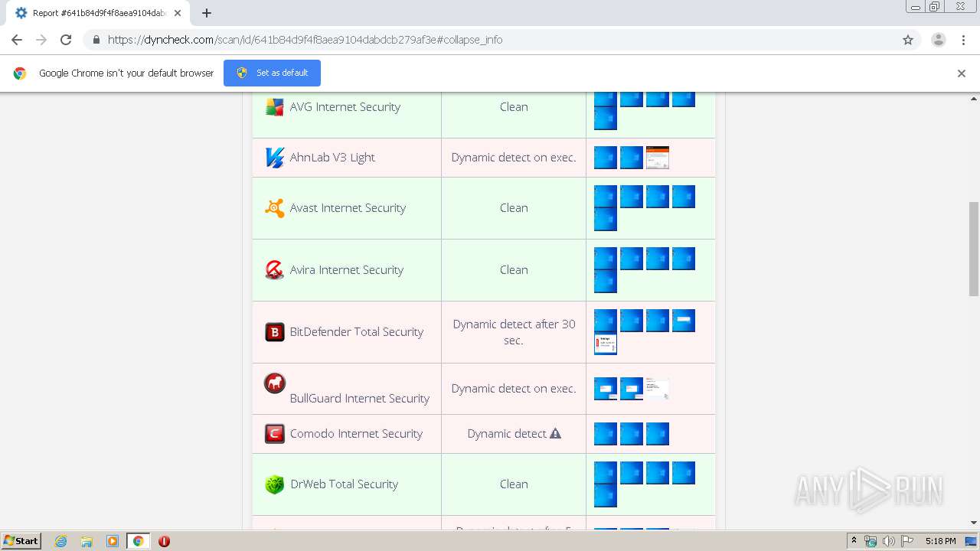Dismiss the default browser notification bar

coord(961,73)
